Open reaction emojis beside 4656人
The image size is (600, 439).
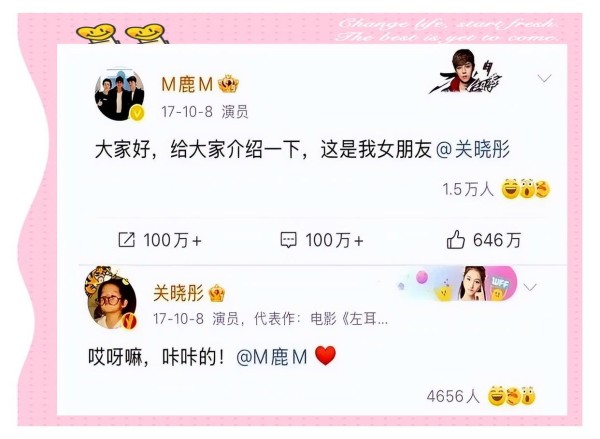coord(512,396)
